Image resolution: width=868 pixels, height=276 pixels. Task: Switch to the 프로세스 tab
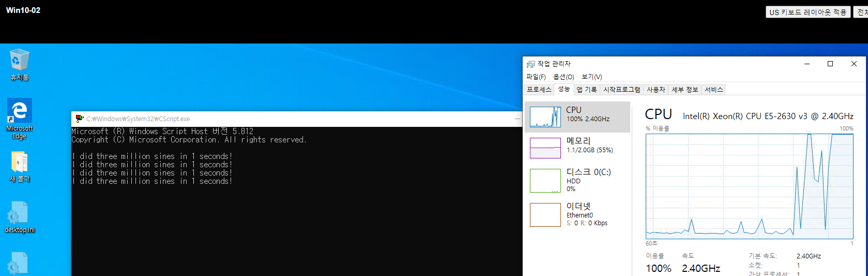(539, 90)
